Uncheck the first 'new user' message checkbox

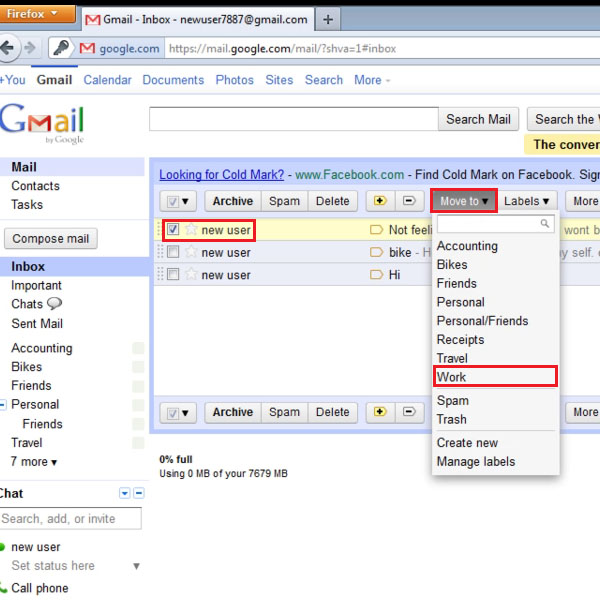[x=173, y=230]
